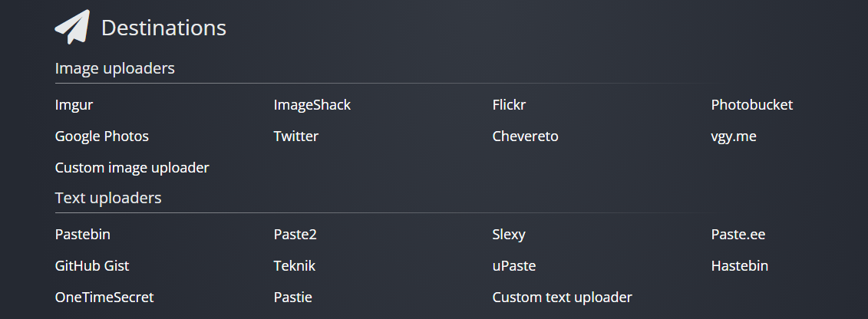Select Custom text uploader
This screenshot has width=868, height=319.
click(x=562, y=297)
